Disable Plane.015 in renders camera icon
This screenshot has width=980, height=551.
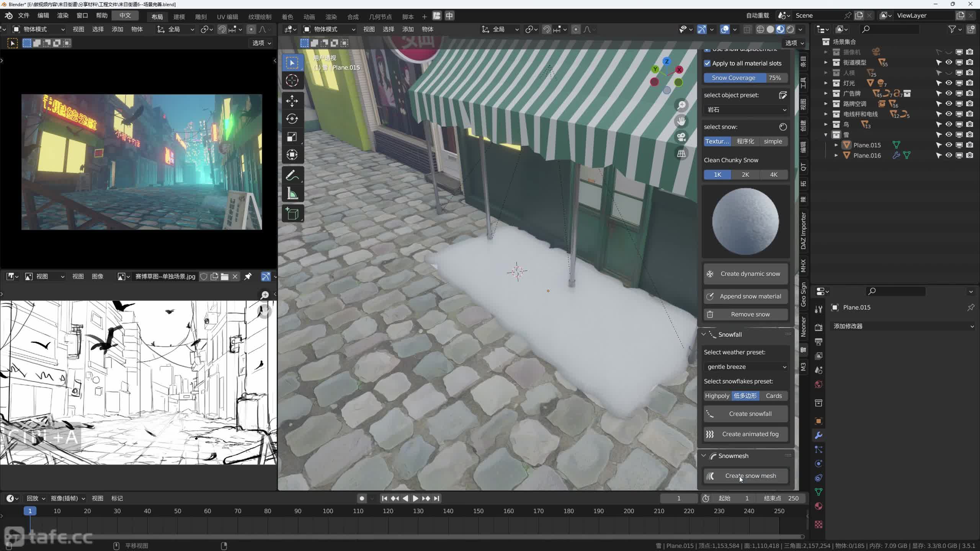[970, 145]
